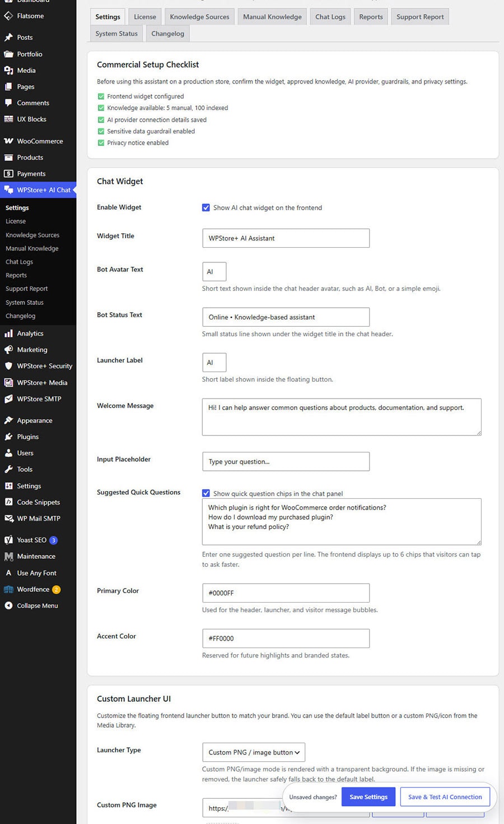
Task: Click the Plugins plug icon
Action: pyautogui.click(x=8, y=437)
